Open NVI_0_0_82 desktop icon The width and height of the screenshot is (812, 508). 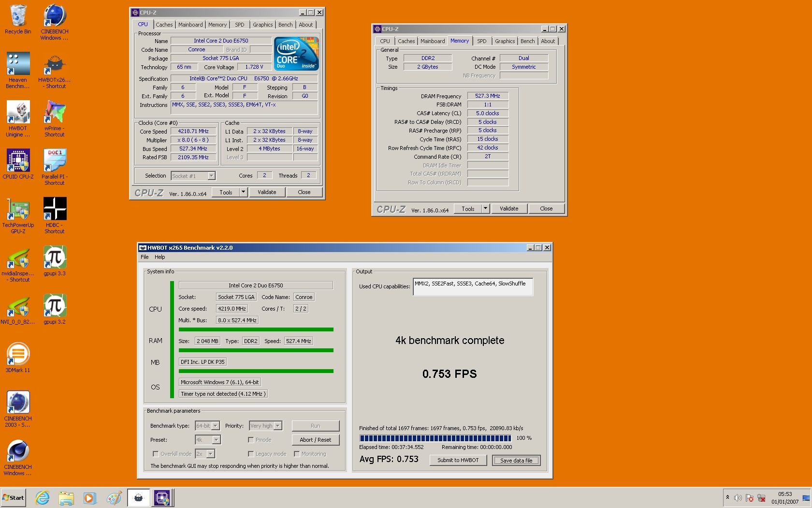(x=18, y=310)
